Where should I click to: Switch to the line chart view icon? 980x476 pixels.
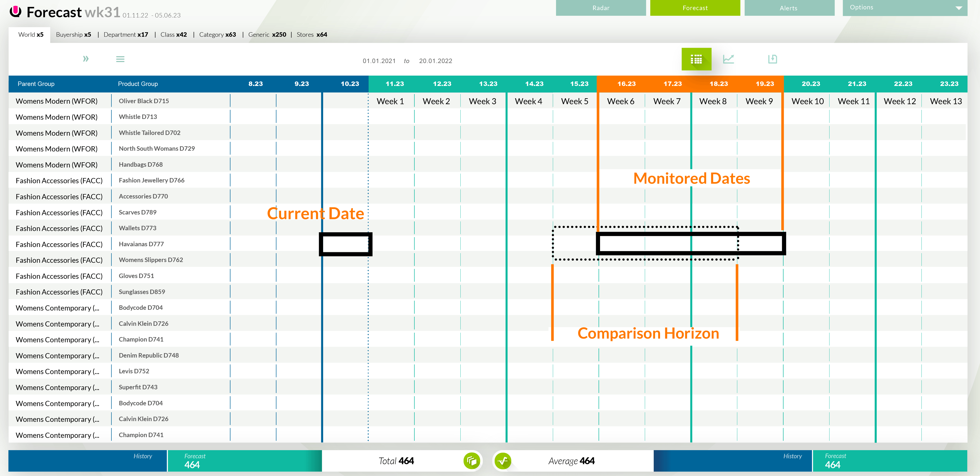(x=728, y=59)
